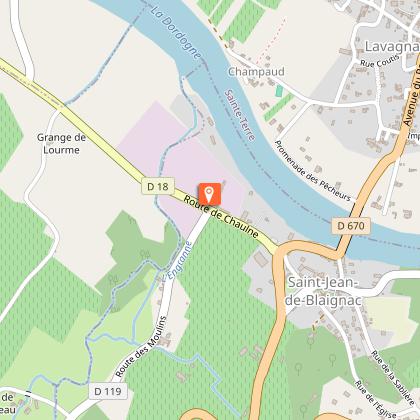This screenshot has width=420, height=420.
Task: Click the Route de Chaulne street label
Action: point(221,217)
